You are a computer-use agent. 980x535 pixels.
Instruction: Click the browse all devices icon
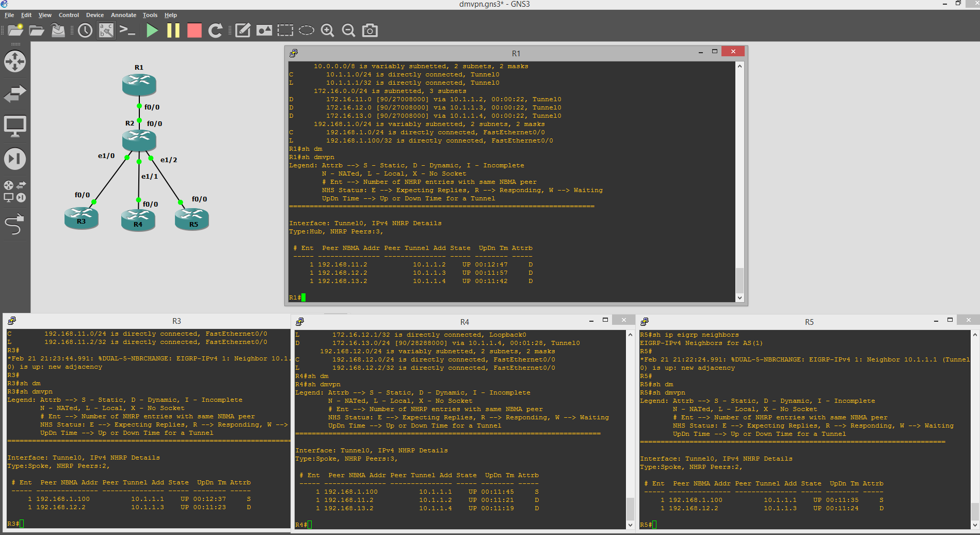click(x=15, y=191)
